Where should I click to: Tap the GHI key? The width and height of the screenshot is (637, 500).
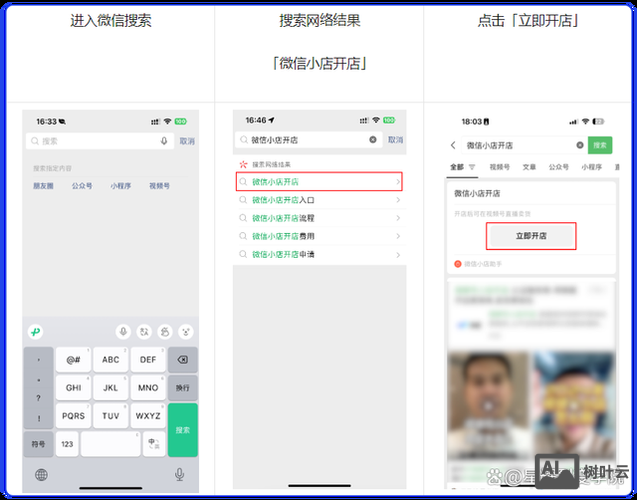(x=74, y=388)
